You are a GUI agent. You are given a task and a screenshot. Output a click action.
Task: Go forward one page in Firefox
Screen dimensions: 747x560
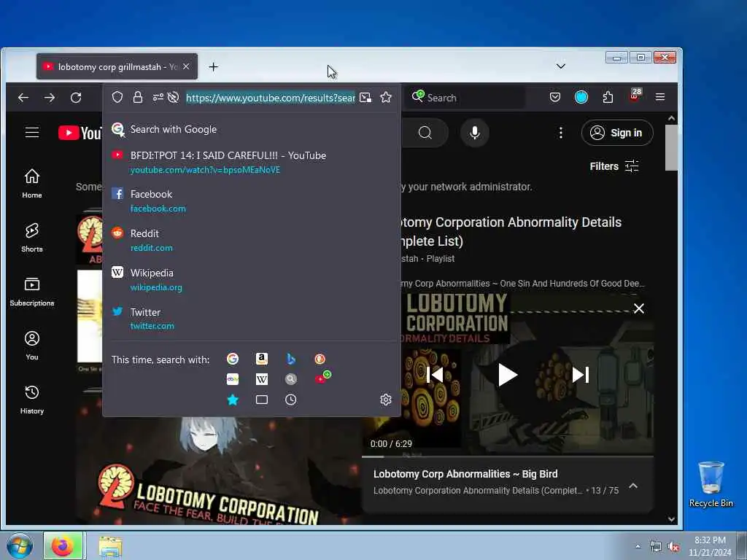(50, 98)
